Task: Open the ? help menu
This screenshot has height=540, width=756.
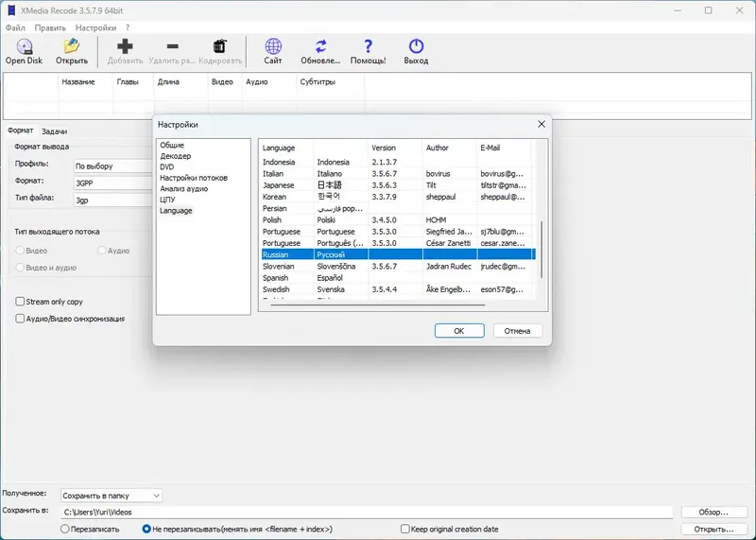Action: [128, 28]
